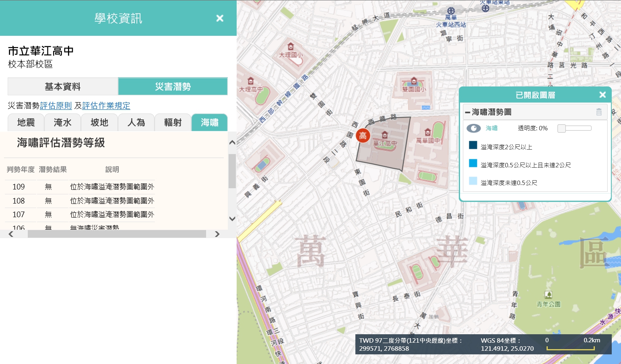621x364 pixels.
Task: Open the 坡地 hazard tab
Action: pos(99,122)
